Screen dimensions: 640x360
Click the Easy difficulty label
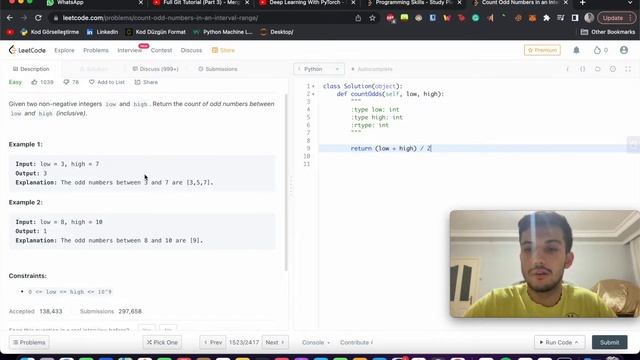15,82
